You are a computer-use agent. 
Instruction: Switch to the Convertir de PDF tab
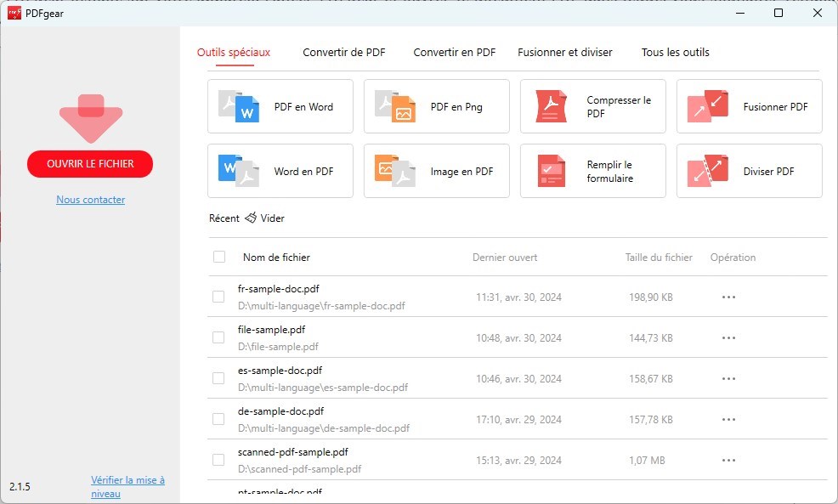click(344, 52)
